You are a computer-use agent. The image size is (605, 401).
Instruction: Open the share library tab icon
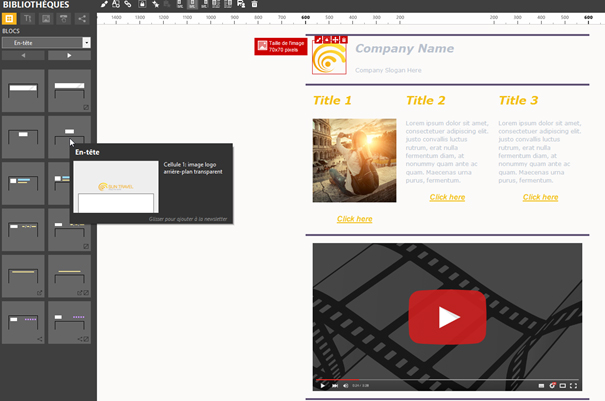82,18
